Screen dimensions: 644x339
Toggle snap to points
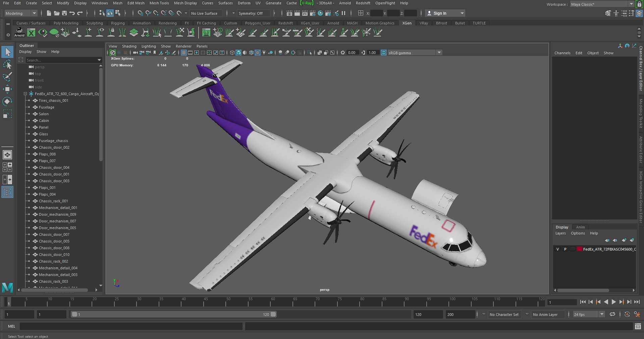(156, 13)
